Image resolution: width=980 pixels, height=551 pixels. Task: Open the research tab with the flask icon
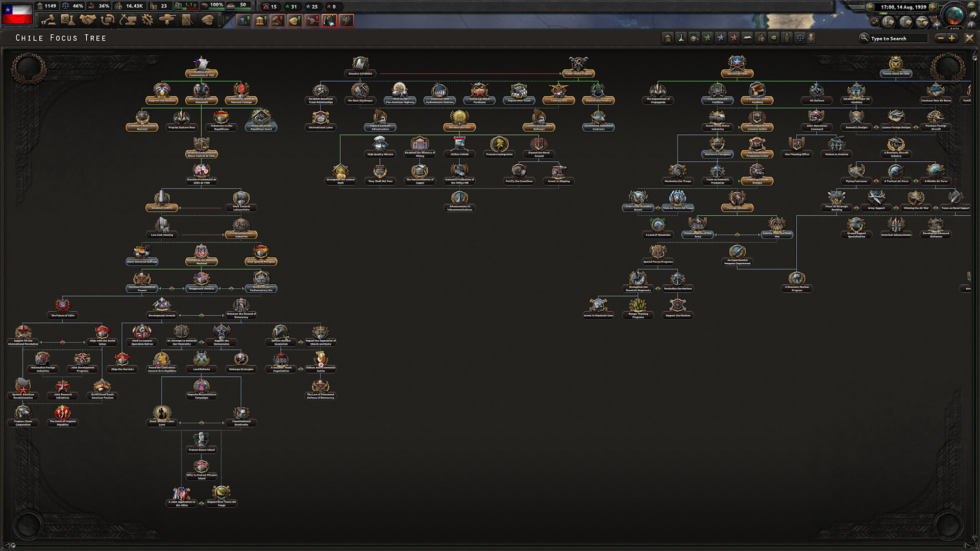pyautogui.click(x=67, y=19)
